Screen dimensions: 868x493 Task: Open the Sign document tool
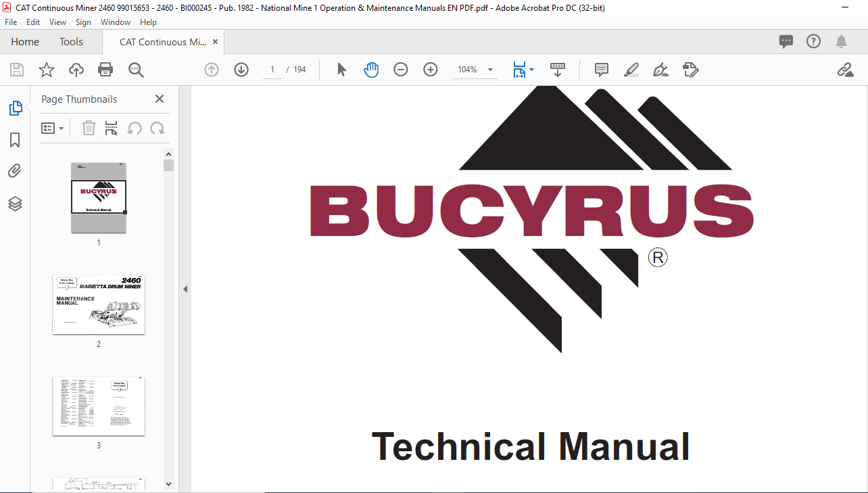tap(660, 70)
